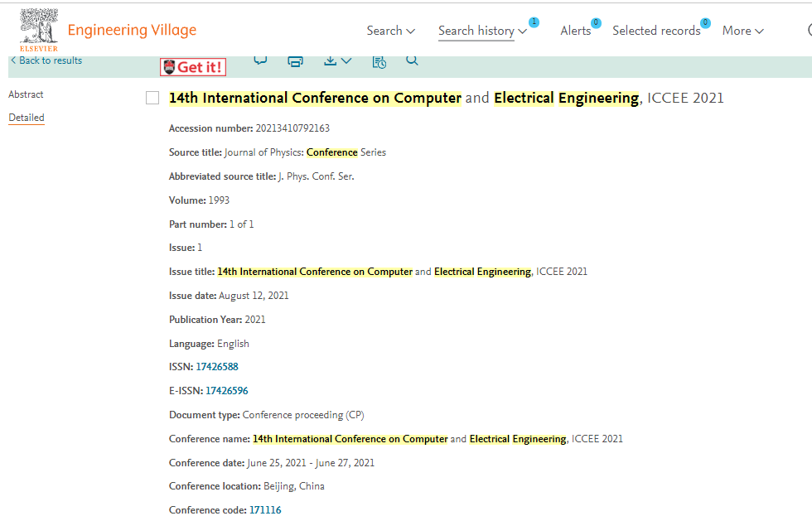Click the ISSN link 17426588

[217, 367]
